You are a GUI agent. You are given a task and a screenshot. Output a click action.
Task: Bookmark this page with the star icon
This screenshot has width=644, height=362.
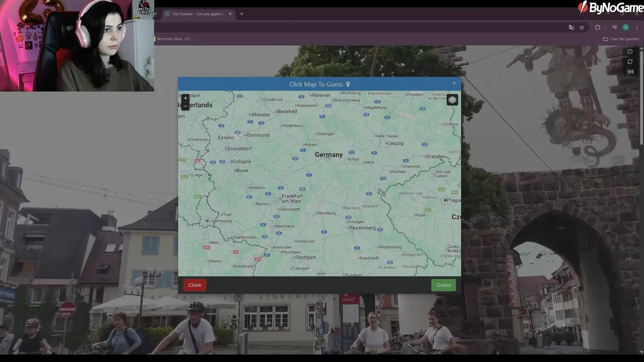[x=582, y=28]
